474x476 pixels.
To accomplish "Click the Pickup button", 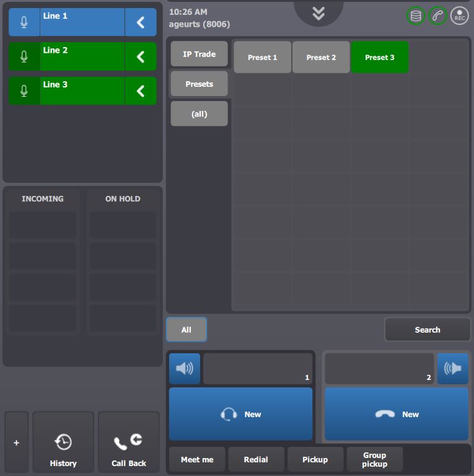I will [315, 460].
